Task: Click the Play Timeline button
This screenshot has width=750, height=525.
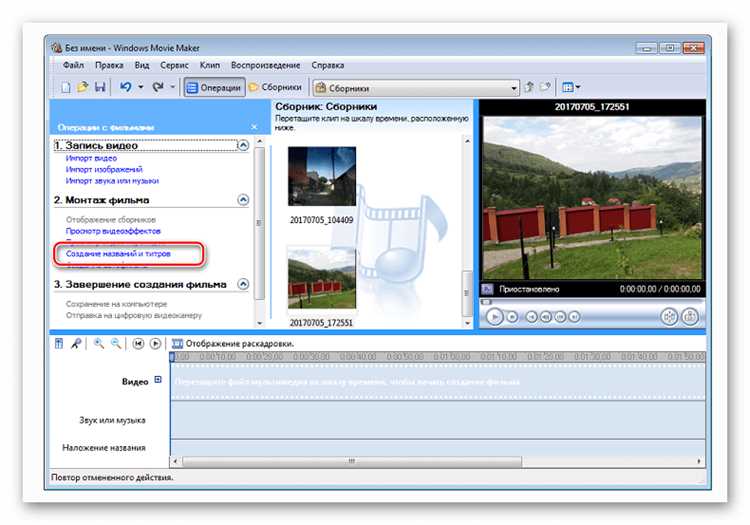Action: [x=155, y=344]
